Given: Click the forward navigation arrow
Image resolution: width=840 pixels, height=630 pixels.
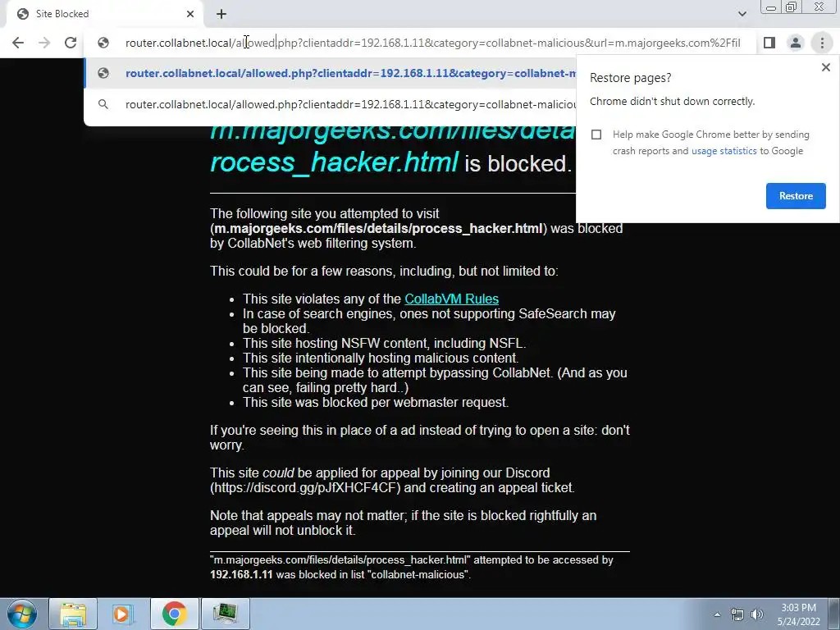Looking at the screenshot, I should click(x=44, y=43).
